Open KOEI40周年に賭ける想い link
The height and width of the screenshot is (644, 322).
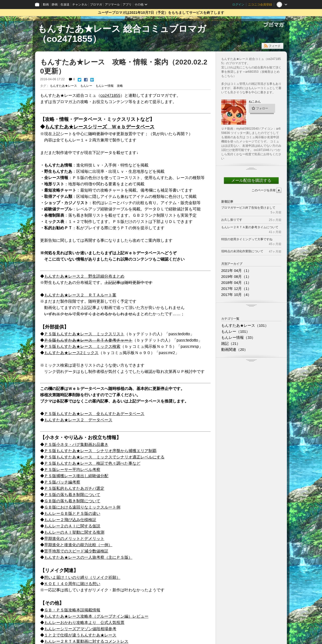72,584
